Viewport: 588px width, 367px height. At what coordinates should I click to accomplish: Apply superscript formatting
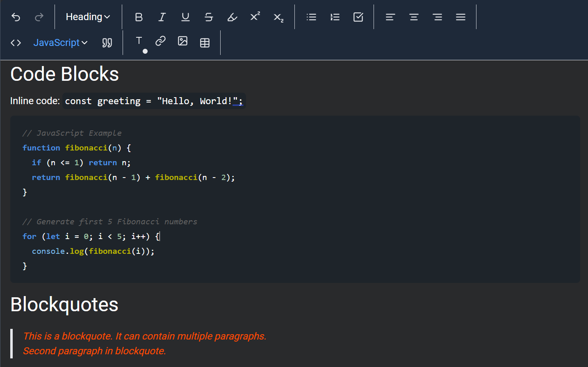coord(255,17)
